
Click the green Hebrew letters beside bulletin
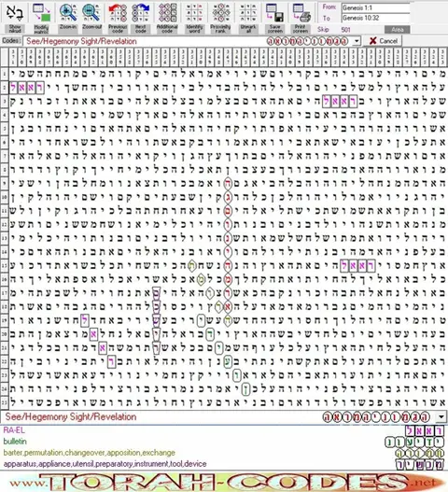tap(414, 443)
